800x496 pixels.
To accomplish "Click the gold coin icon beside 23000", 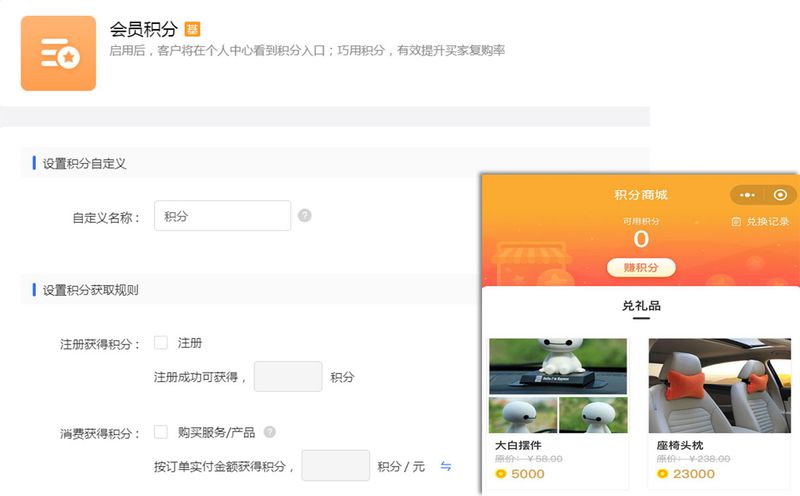I will coord(662,474).
